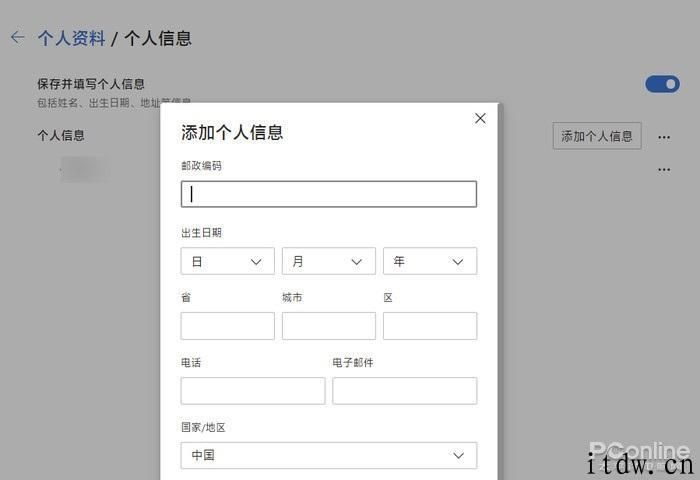
Task: Click the 电话 input field
Action: 253,391
